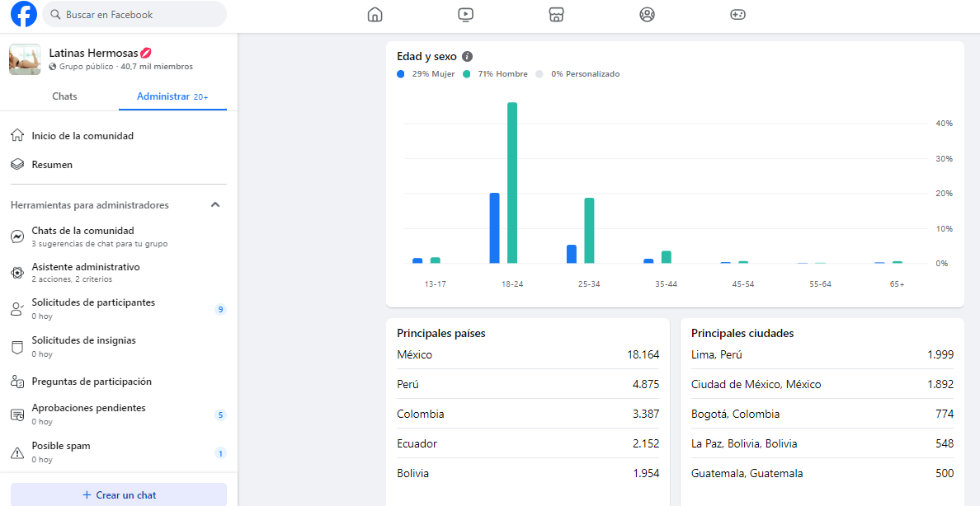Click Ciudad de México, México city row
The width and height of the screenshot is (980, 506).
click(822, 384)
